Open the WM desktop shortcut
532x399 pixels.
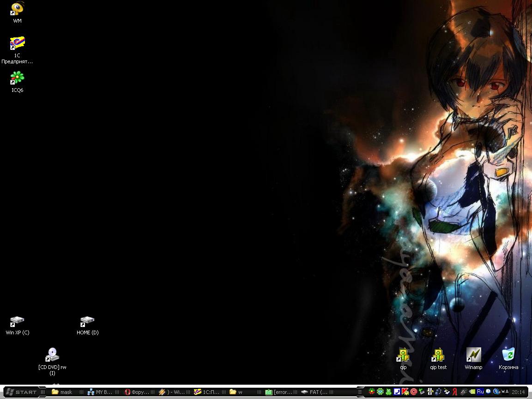tap(17, 10)
